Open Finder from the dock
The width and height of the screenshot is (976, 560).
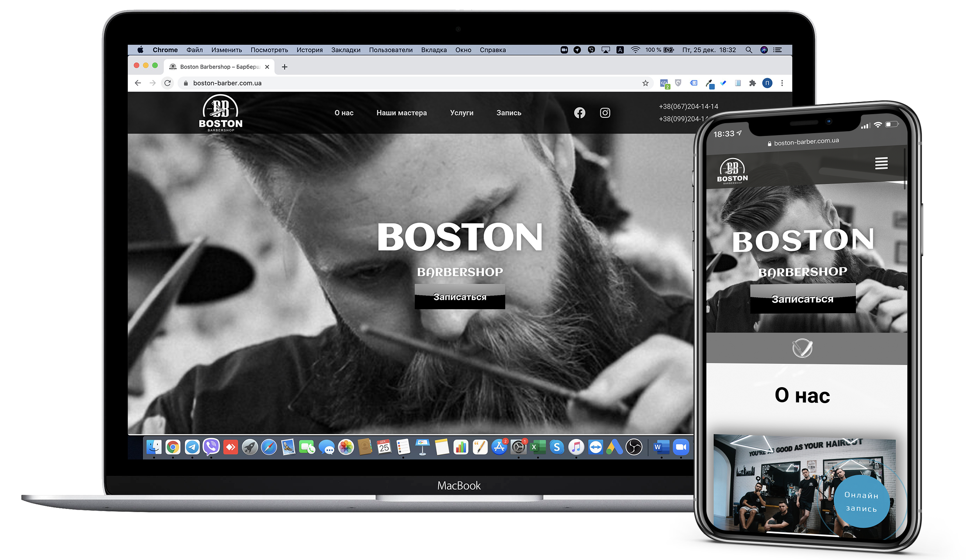[154, 447]
